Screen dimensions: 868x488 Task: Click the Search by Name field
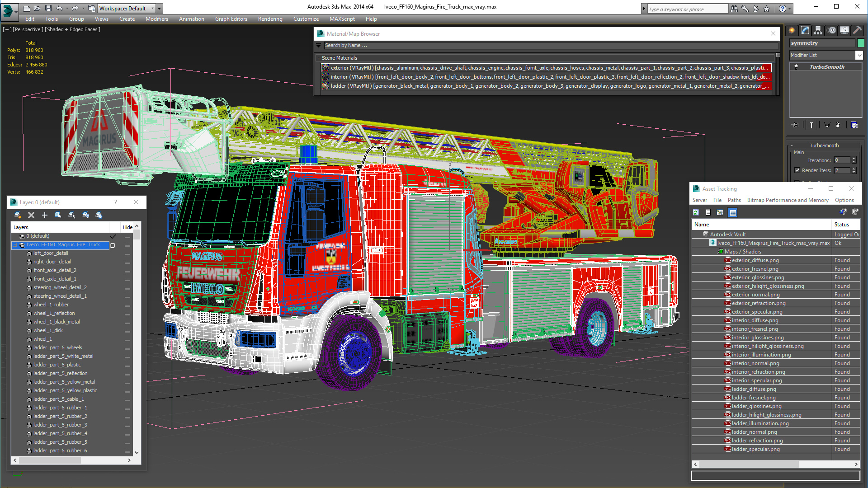[x=552, y=46]
